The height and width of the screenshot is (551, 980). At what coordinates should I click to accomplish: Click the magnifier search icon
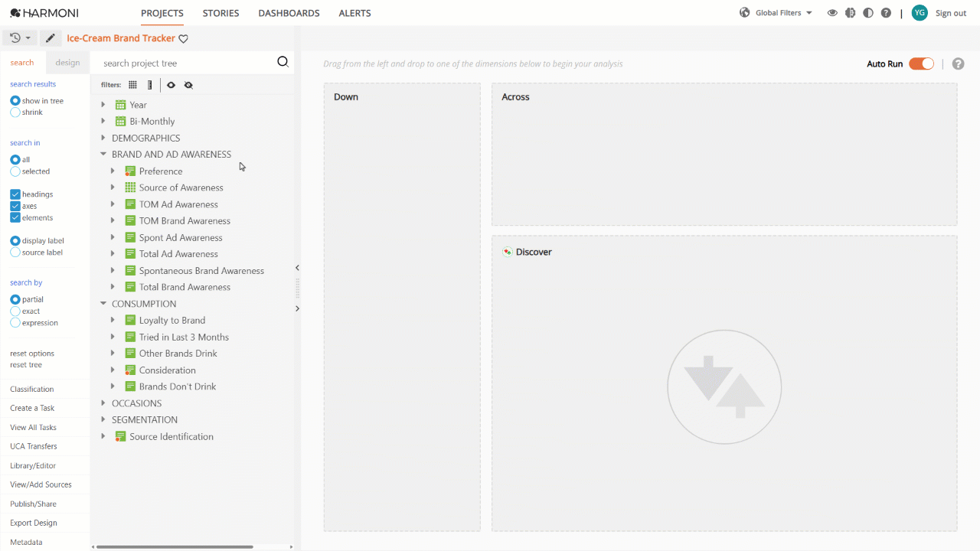[283, 63]
